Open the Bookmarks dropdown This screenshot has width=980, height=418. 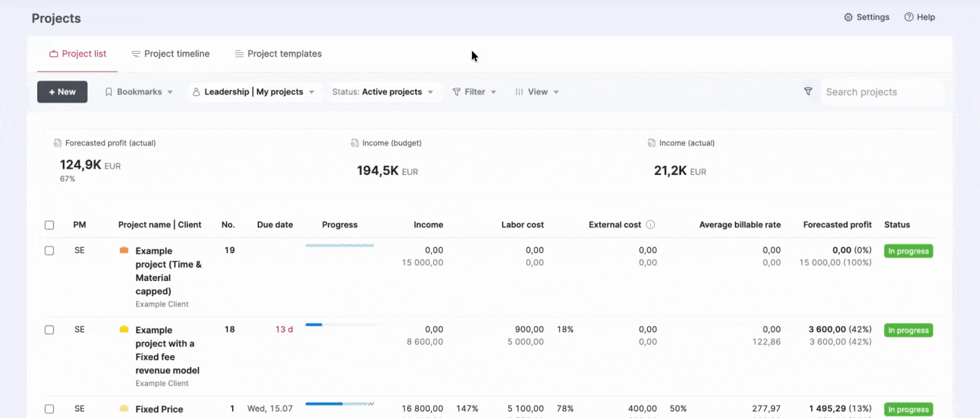[x=139, y=92]
